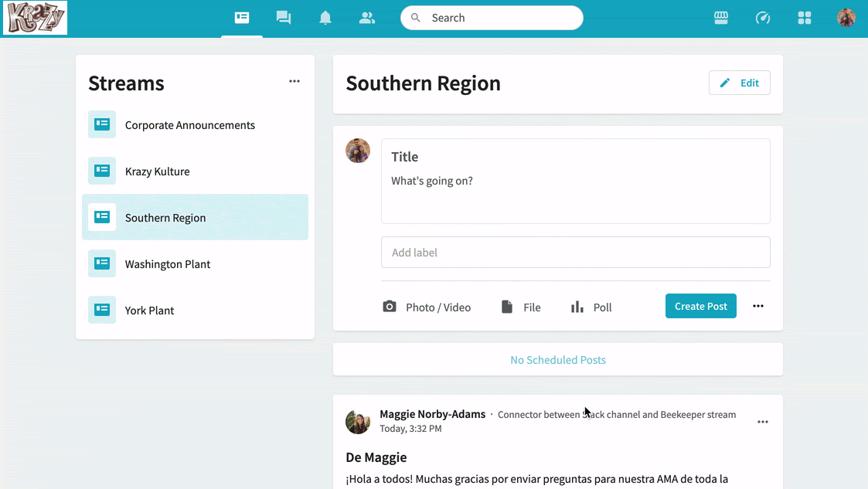The width and height of the screenshot is (868, 489).
Task: Open the notifications bell
Action: pyautogui.click(x=325, y=18)
